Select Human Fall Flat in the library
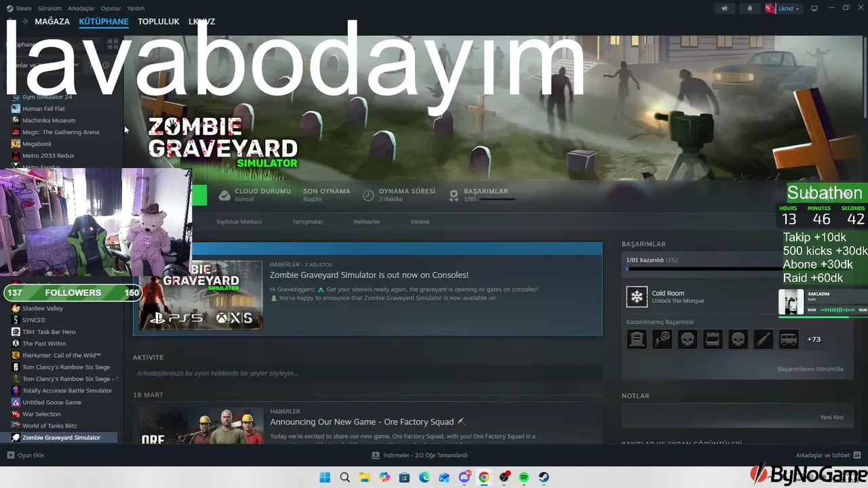The width and height of the screenshot is (868, 488). click(43, 108)
